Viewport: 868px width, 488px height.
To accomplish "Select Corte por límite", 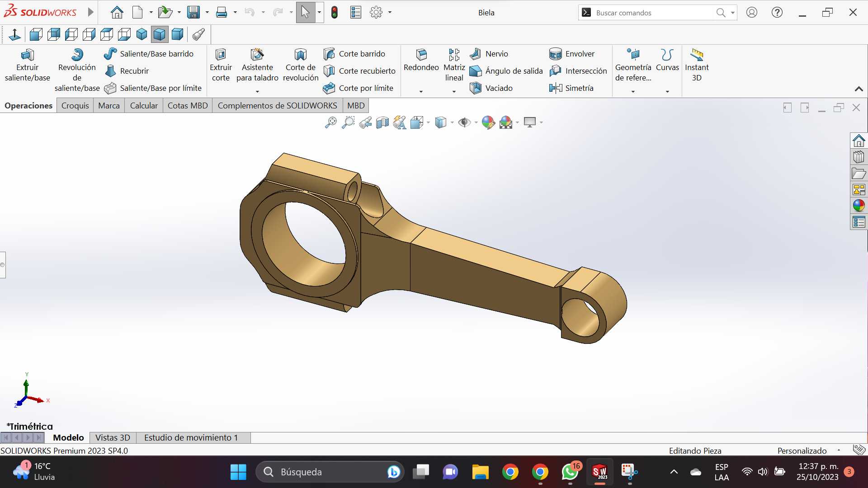I will (x=358, y=88).
